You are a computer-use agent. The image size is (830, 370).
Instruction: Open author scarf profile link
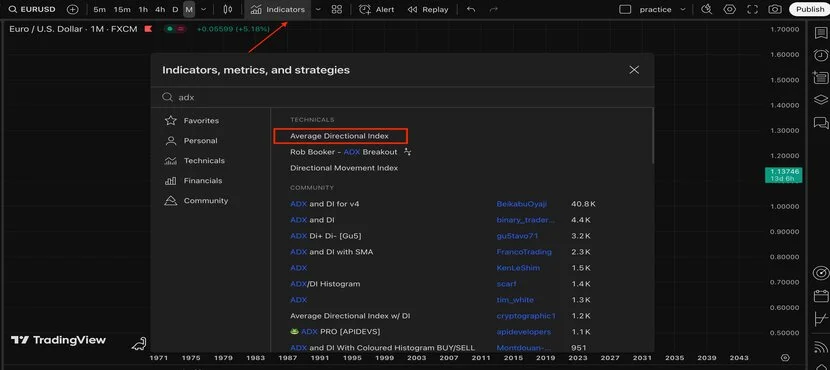coord(507,284)
